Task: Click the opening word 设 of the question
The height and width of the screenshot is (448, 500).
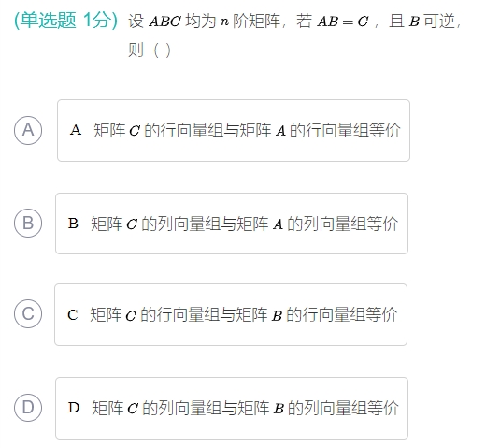Action: click(136, 22)
